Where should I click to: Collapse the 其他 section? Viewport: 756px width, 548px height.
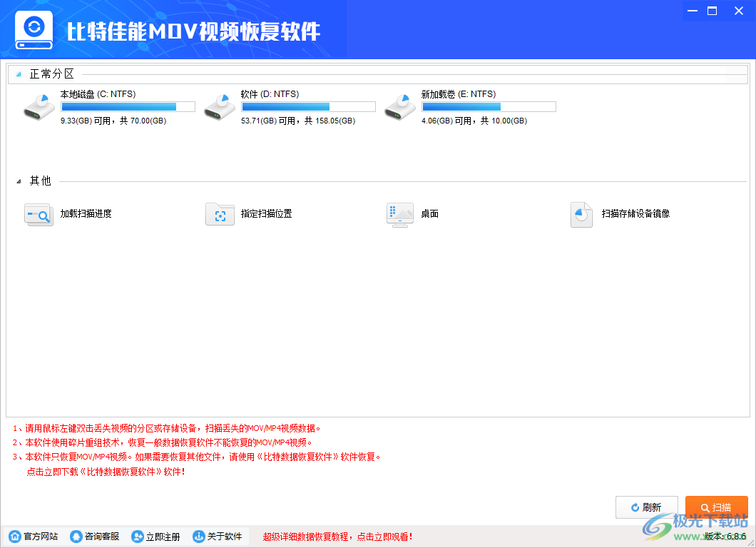tap(19, 181)
